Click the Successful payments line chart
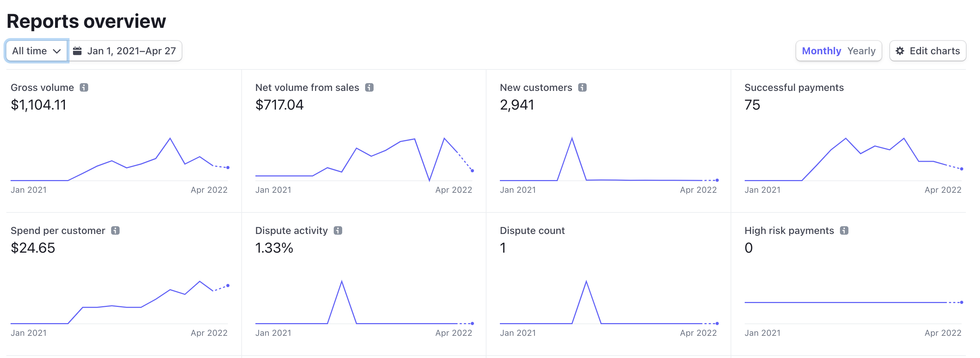 [853, 159]
